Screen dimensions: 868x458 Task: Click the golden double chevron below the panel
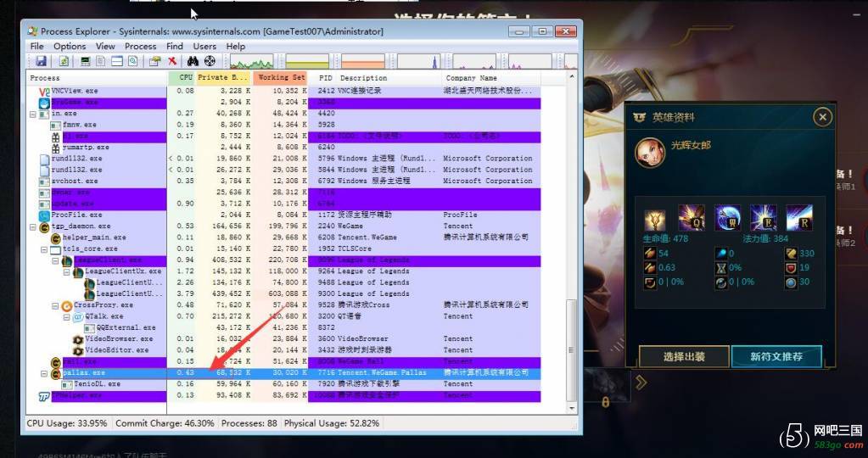click(x=641, y=383)
